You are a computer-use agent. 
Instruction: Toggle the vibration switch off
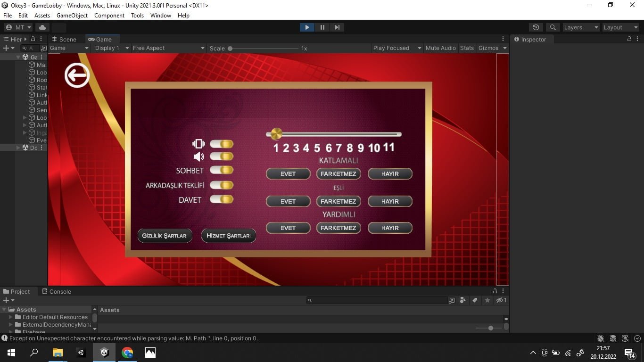pyautogui.click(x=222, y=144)
